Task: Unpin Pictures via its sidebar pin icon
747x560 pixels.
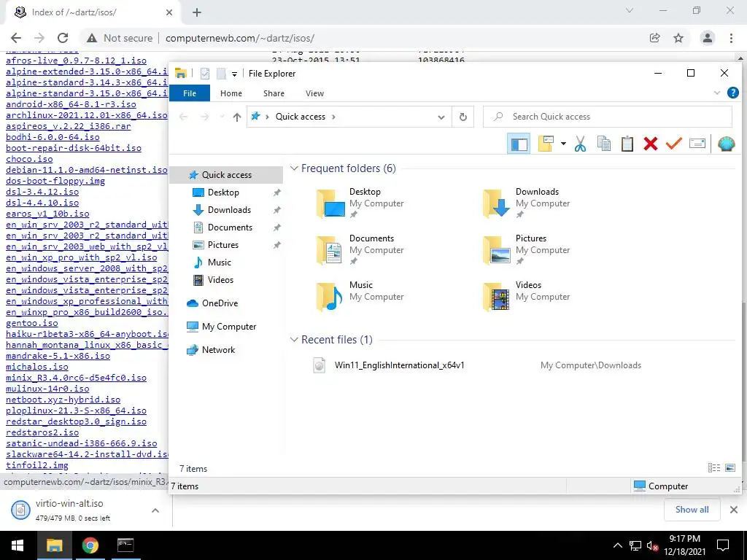Action: coord(276,245)
